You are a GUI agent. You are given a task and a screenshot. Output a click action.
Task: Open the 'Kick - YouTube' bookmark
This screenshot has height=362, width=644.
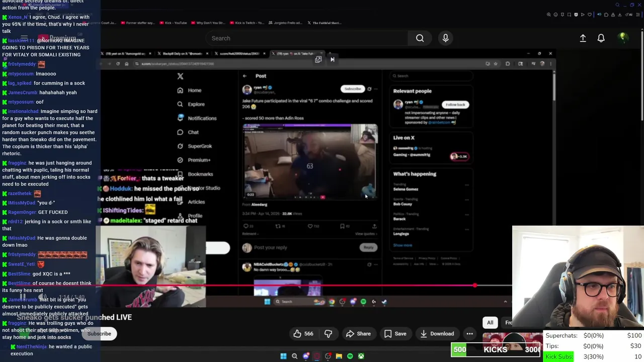[x=173, y=23]
